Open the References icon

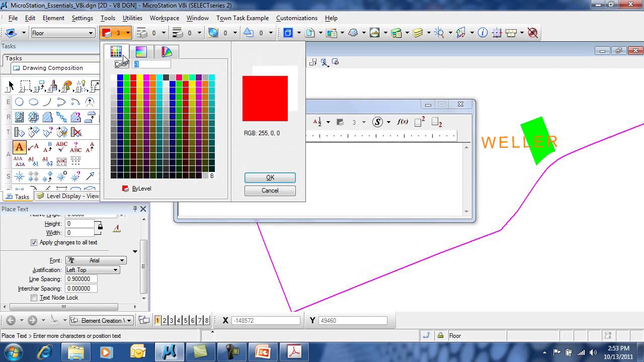click(x=331, y=33)
